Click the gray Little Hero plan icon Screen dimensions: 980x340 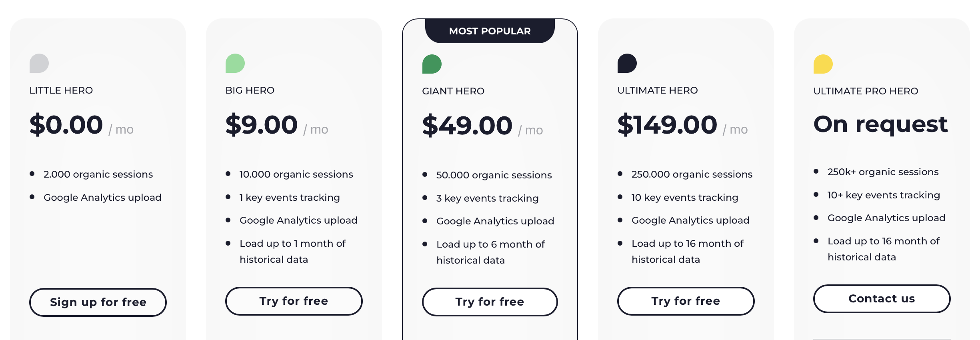point(39,63)
